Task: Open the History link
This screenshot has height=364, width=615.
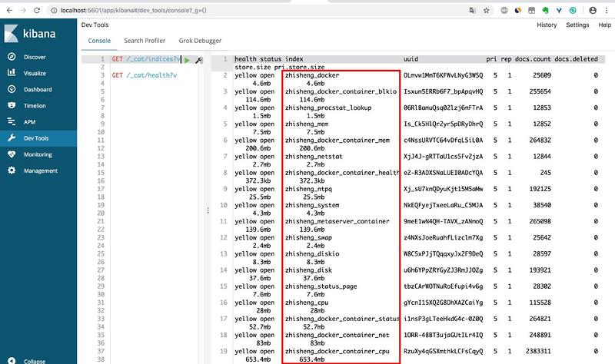Action: 547,25
